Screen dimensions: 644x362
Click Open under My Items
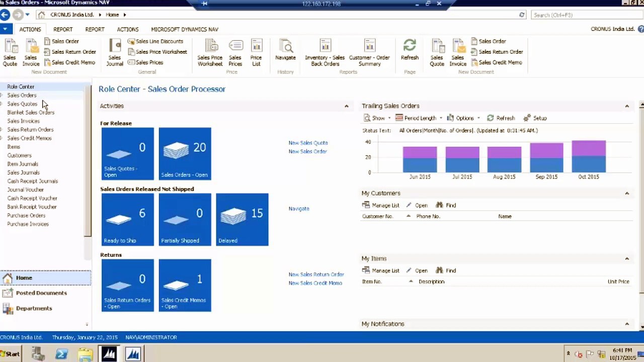(x=417, y=270)
